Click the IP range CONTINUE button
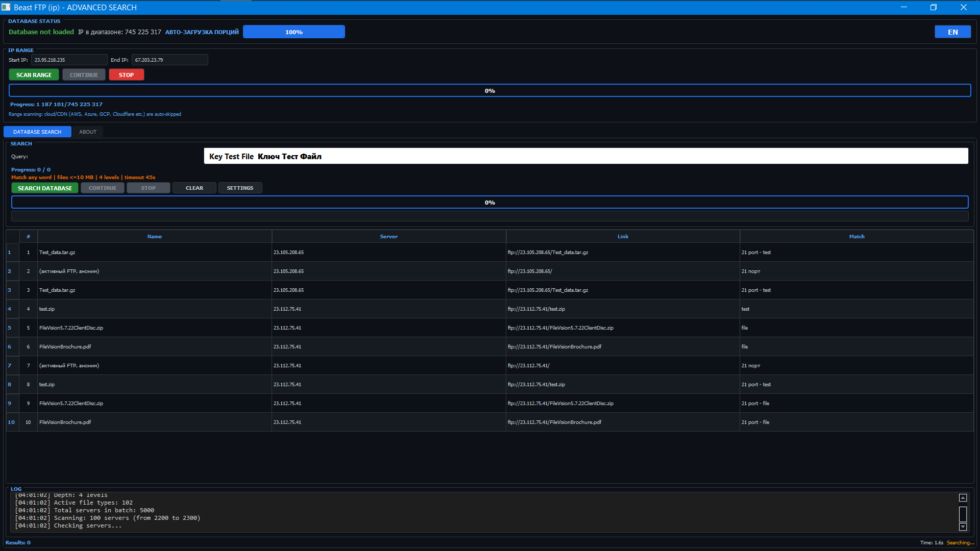980x551 pixels. tap(84, 75)
